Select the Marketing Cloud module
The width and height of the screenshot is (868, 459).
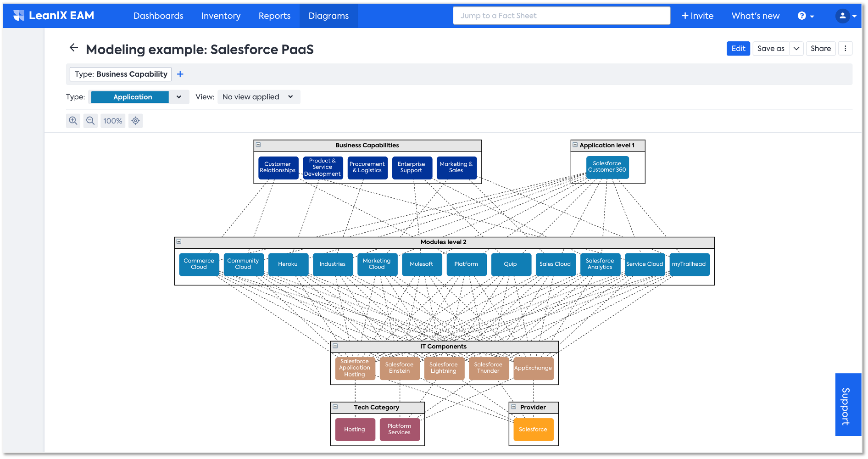point(377,264)
